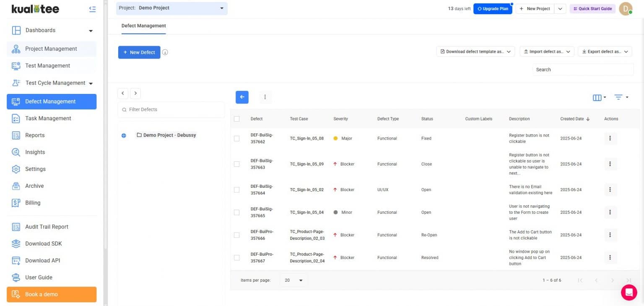Check the row for DEF-BuiPro-357667

pos(236,258)
